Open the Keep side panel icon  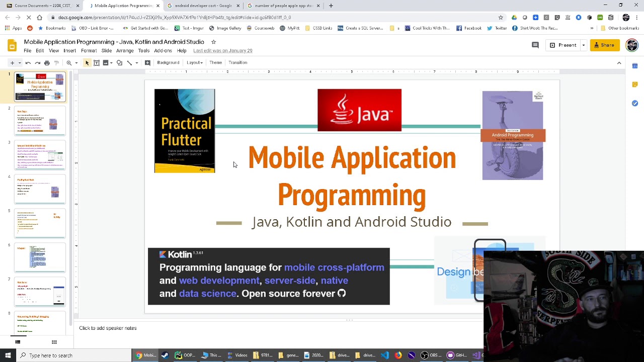pos(635,84)
